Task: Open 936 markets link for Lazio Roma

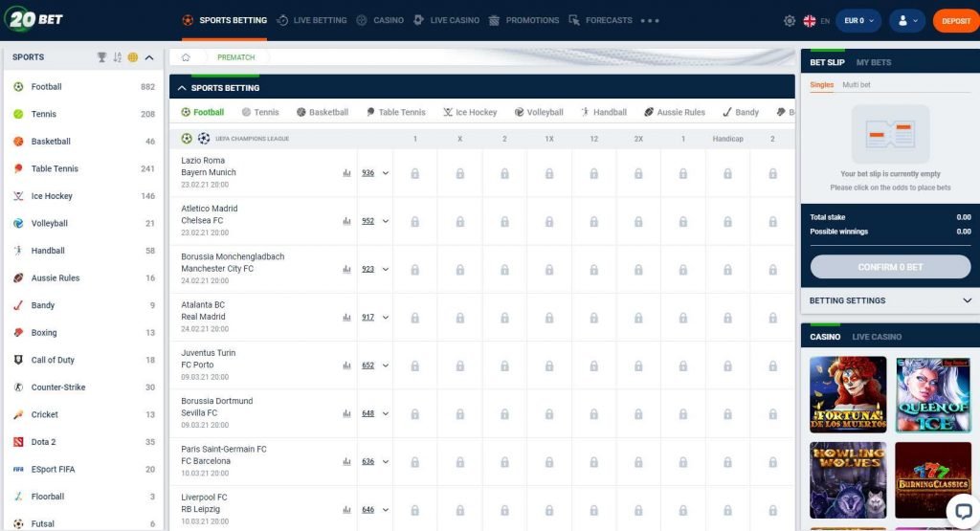Action: (368, 173)
